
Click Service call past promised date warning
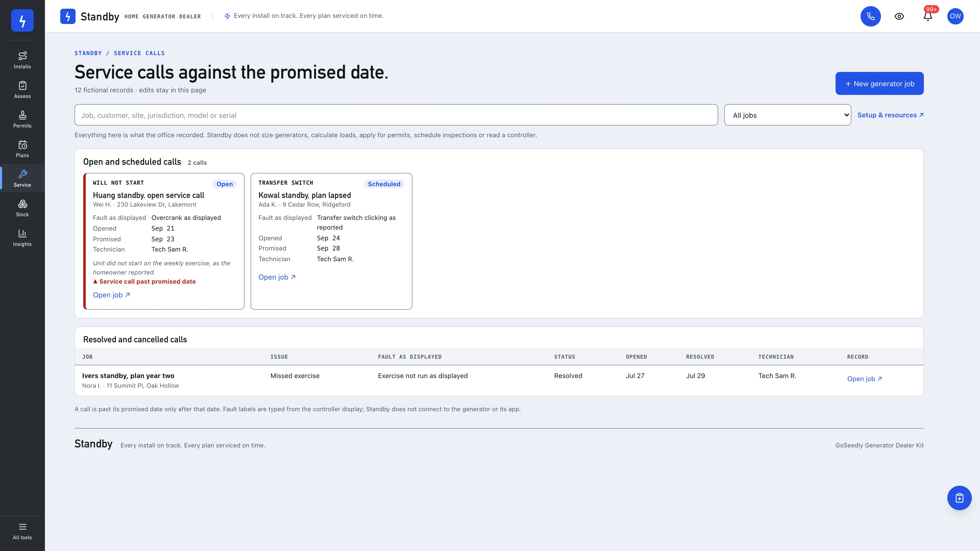pos(144,281)
